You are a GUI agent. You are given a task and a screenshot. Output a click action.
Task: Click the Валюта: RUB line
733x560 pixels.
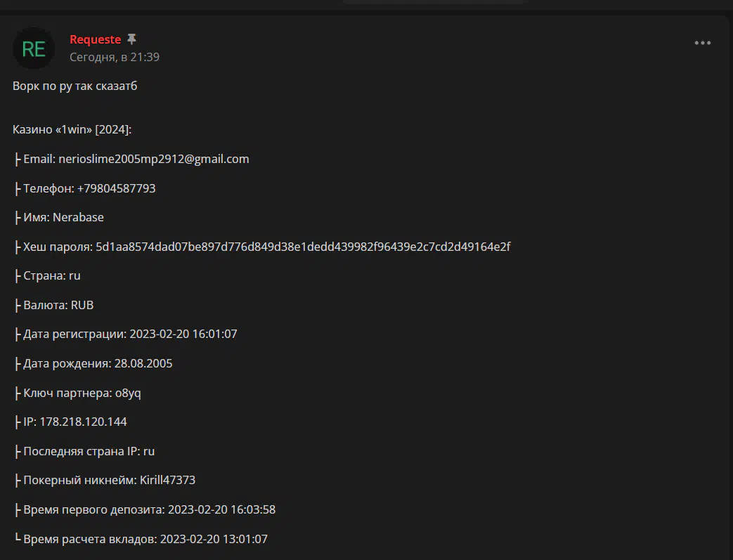[54, 305]
